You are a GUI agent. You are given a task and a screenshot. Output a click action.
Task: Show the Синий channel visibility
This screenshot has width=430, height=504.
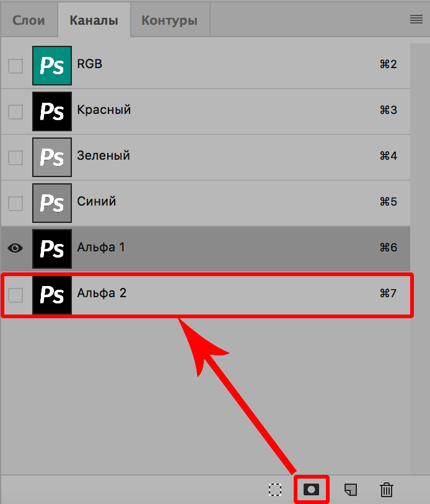pos(15,202)
